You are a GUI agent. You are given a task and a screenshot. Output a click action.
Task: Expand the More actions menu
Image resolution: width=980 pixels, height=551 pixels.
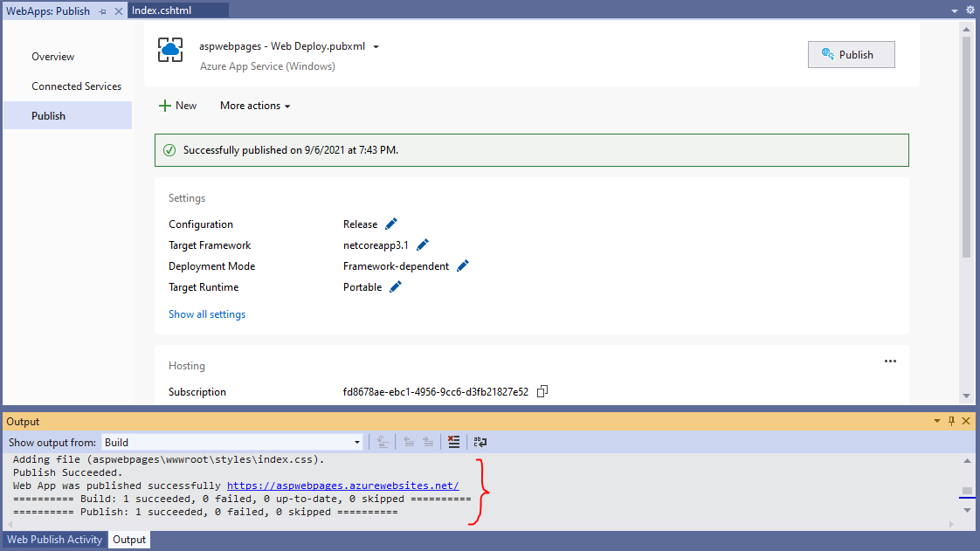tap(255, 106)
